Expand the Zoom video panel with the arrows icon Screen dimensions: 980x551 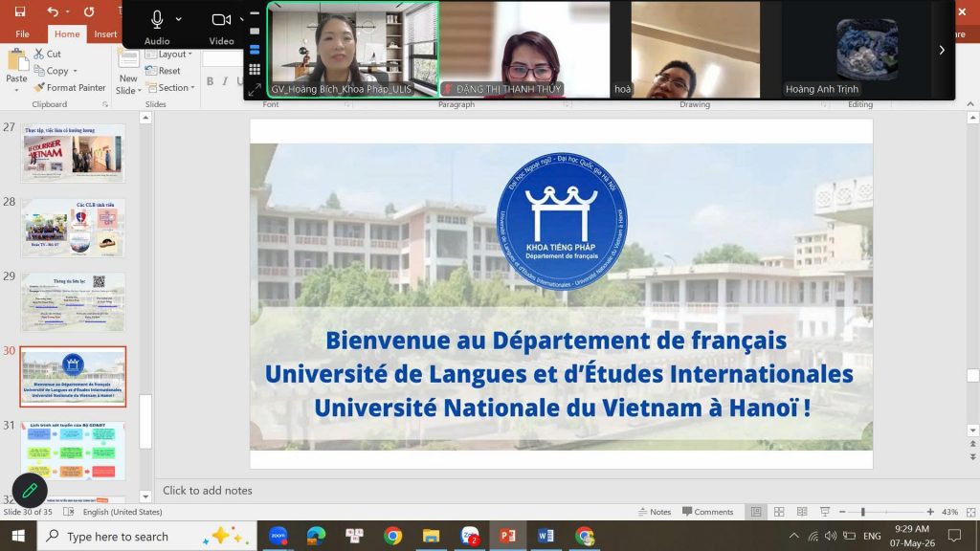[x=255, y=90]
